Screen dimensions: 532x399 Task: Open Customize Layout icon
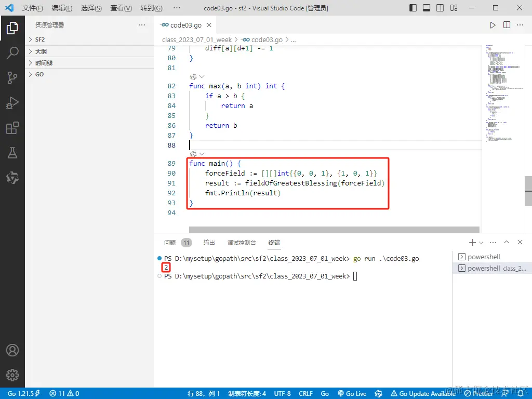[454, 8]
